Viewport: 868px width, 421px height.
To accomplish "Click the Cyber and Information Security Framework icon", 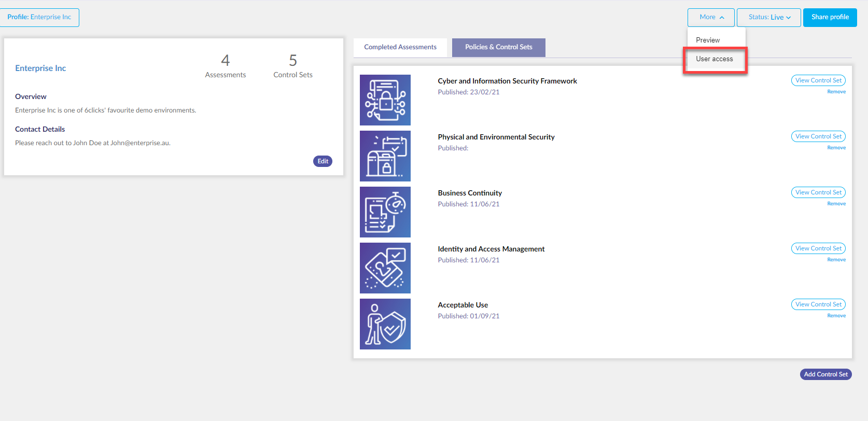I will [385, 100].
